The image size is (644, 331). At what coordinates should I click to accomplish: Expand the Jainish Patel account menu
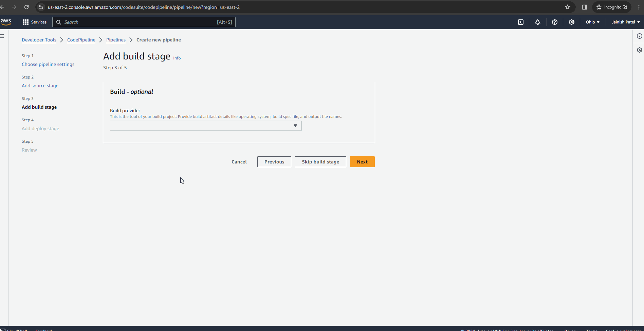pos(625,22)
